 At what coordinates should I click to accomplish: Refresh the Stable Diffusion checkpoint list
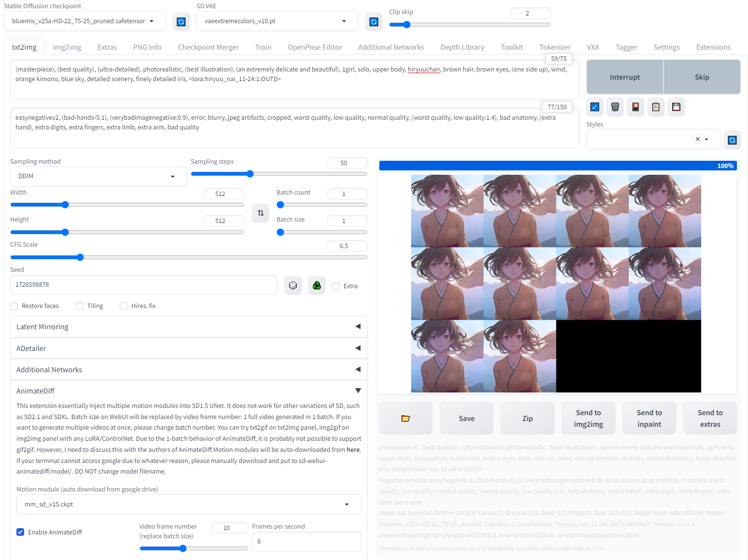[x=181, y=21]
